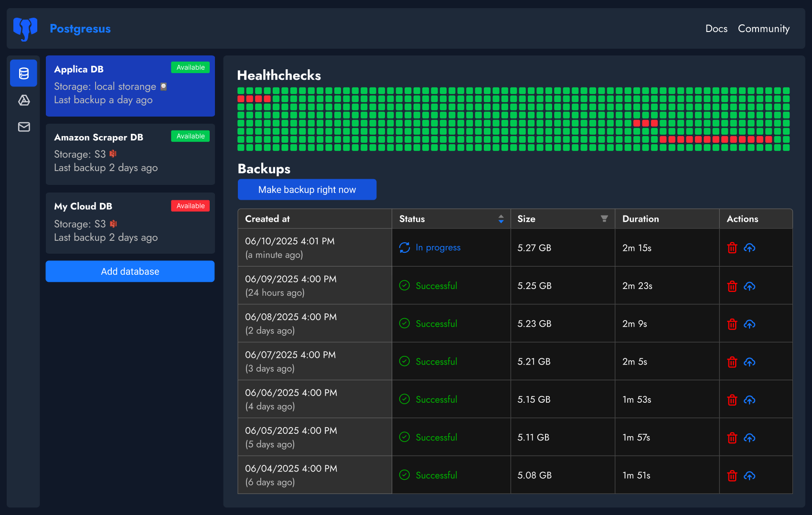Click the Add database button
Image resolution: width=812 pixels, height=515 pixels.
click(129, 271)
